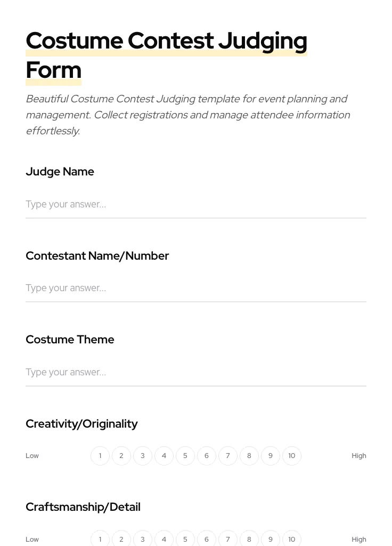Screen dimensions: 392x546
Task: Click the Judge Name answer field
Action: click(195, 204)
